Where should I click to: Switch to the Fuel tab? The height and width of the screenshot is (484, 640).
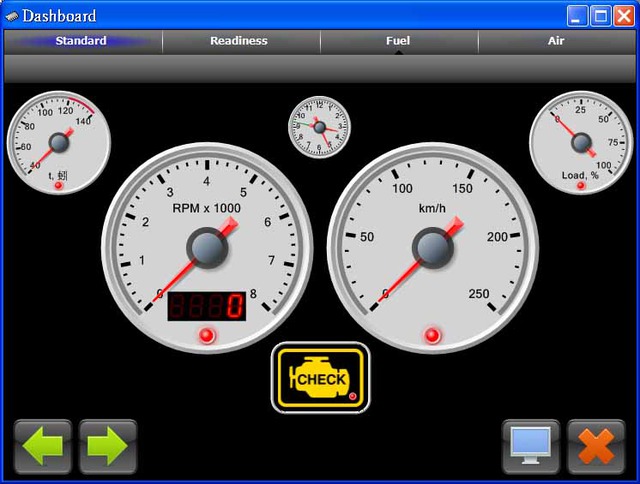click(x=398, y=41)
